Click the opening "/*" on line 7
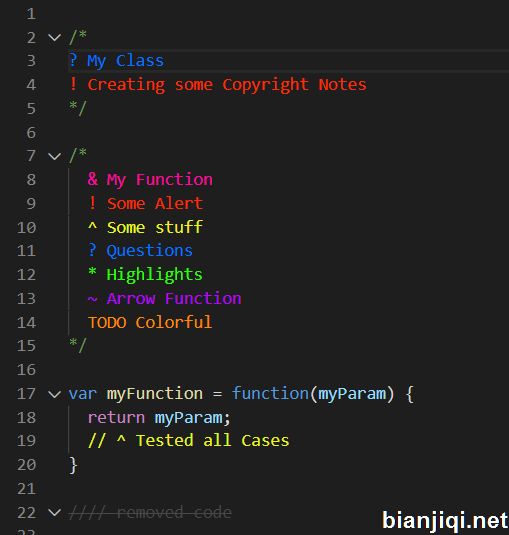 tap(78, 156)
